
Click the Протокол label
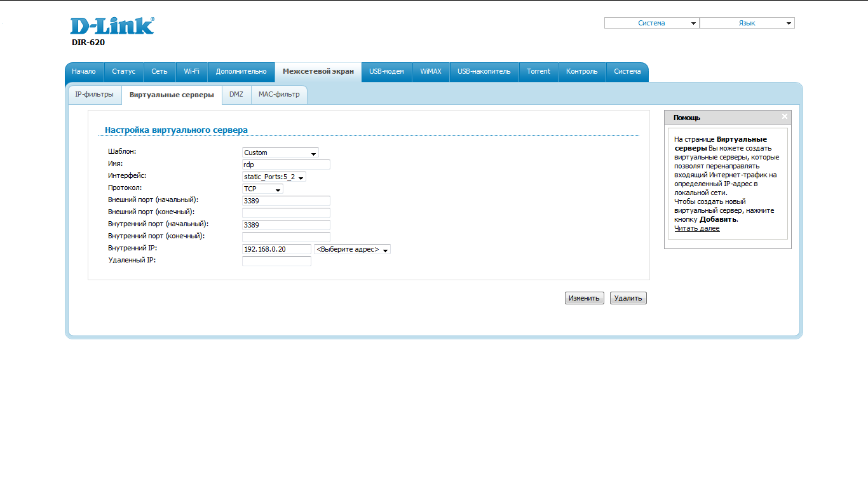click(125, 187)
